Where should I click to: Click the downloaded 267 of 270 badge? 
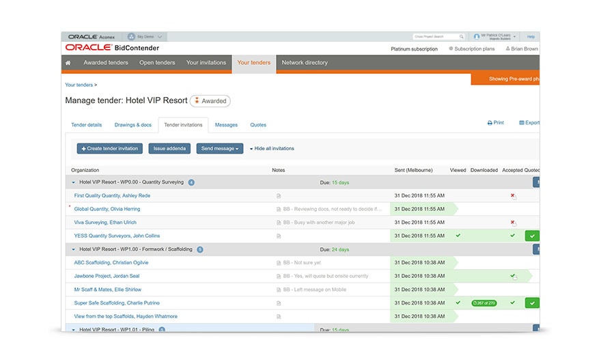[484, 303]
